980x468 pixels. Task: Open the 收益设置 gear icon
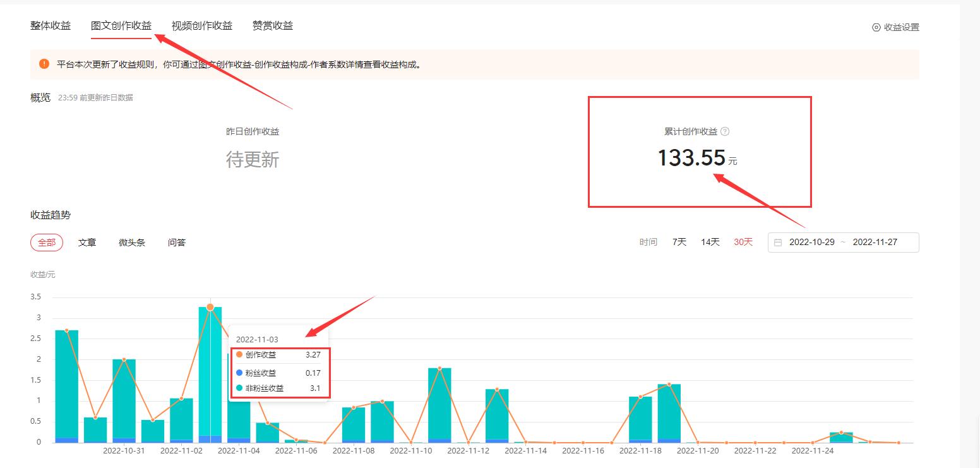tap(876, 27)
